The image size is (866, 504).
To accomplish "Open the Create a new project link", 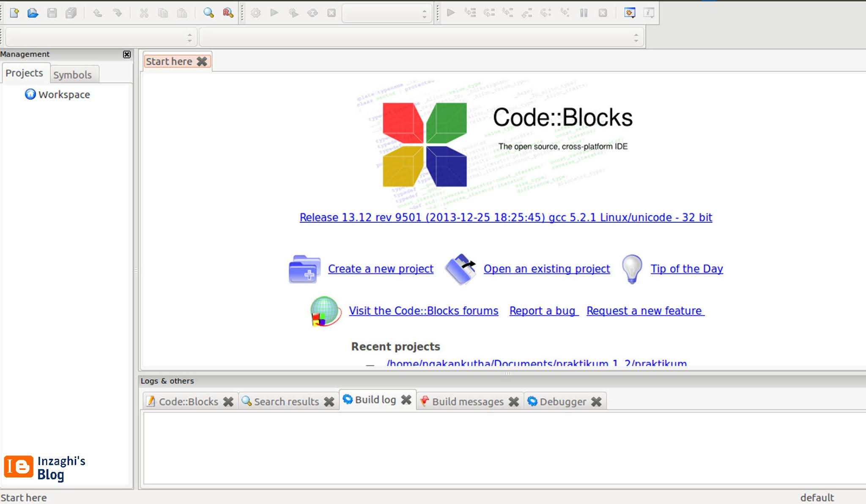I will pos(380,269).
